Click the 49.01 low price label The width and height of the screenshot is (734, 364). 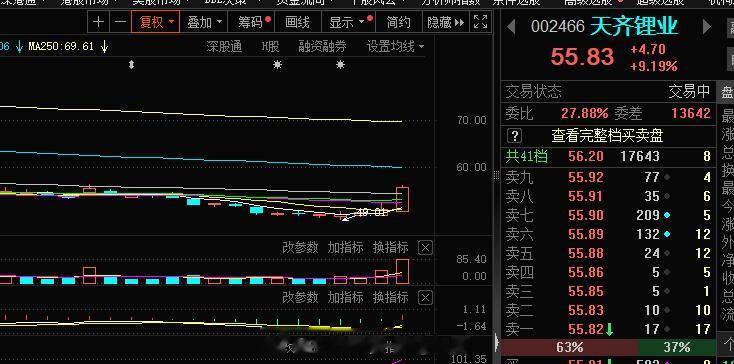pyautogui.click(x=372, y=213)
